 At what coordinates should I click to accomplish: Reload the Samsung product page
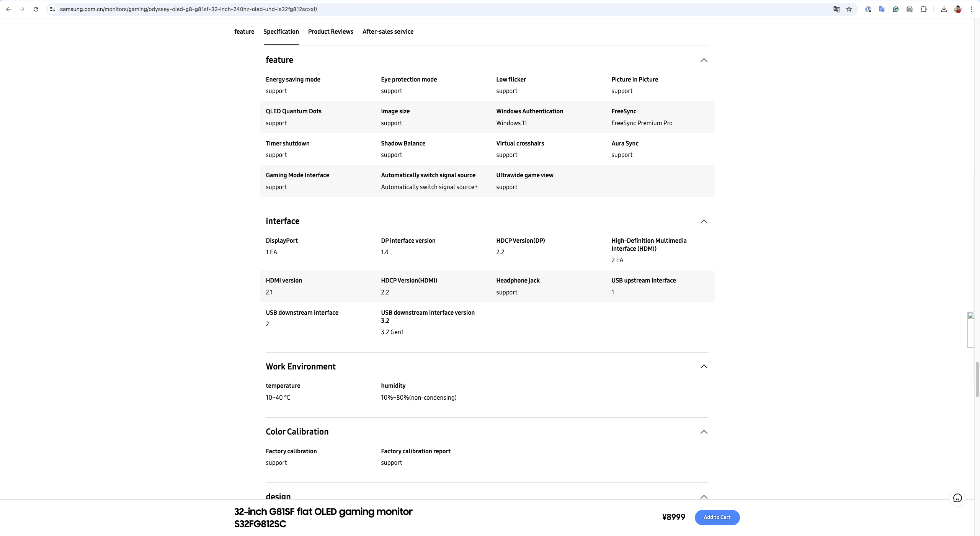[36, 9]
